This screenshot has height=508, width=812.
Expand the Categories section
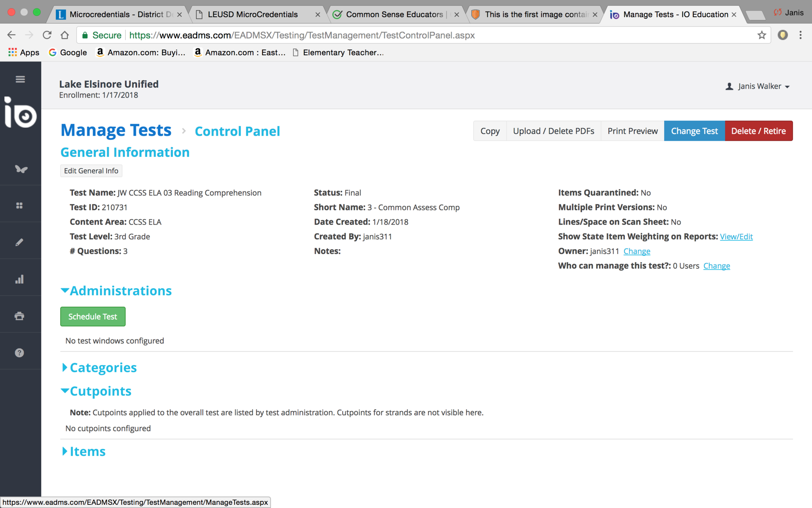(x=99, y=368)
